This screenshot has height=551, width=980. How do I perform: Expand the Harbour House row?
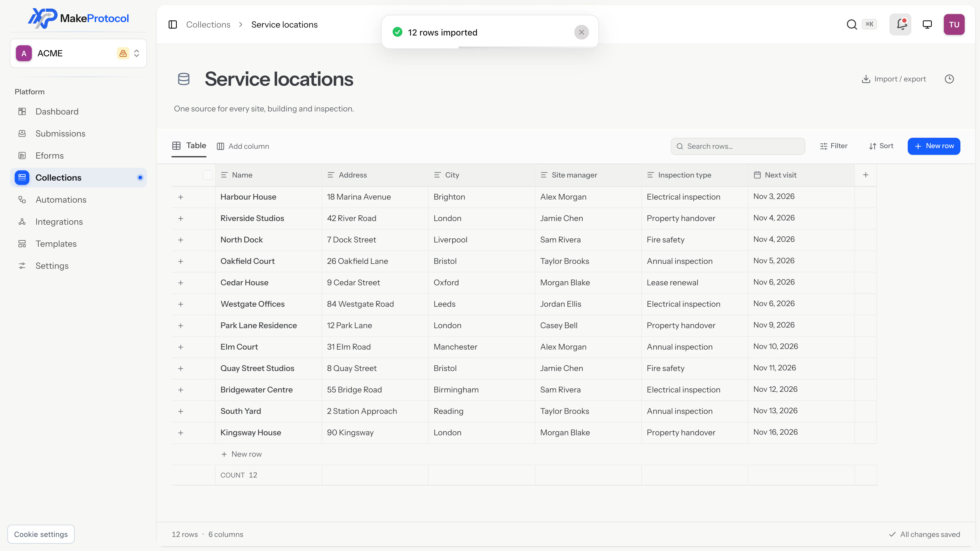(x=181, y=197)
